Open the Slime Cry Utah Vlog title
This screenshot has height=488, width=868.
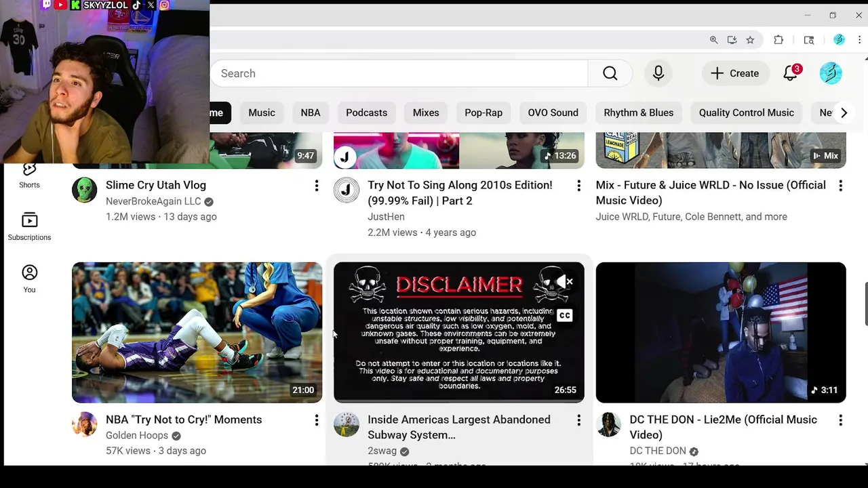click(156, 185)
